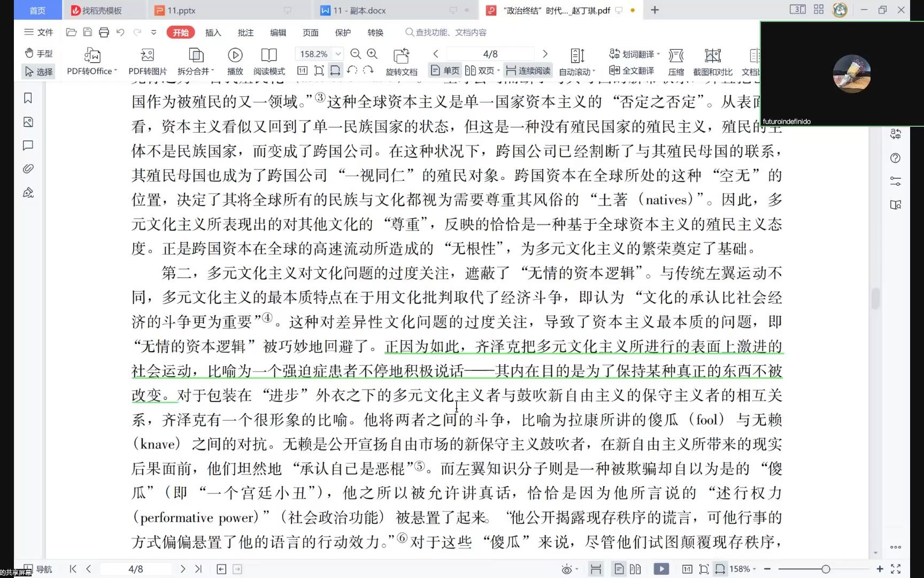This screenshot has width=924, height=578.
Task: Fit page to window in ribbon
Action: click(319, 71)
